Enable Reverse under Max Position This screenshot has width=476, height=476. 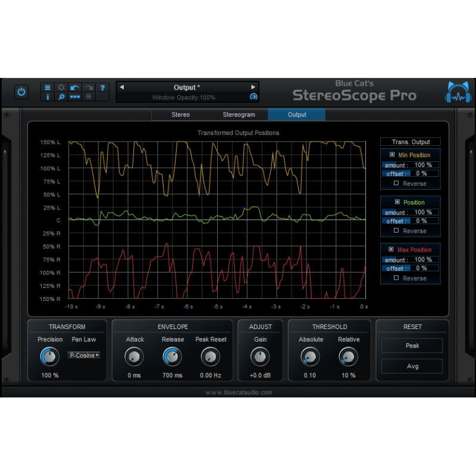396,278
